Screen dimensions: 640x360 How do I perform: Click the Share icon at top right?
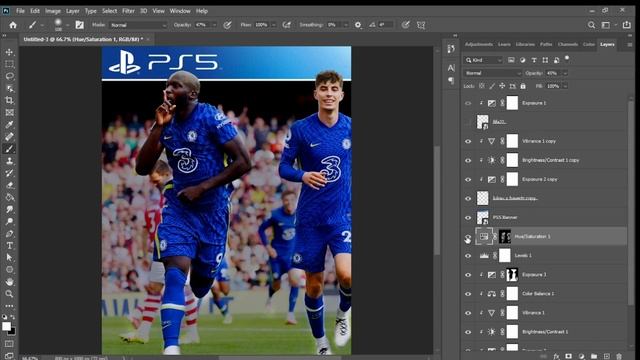pyautogui.click(x=627, y=25)
